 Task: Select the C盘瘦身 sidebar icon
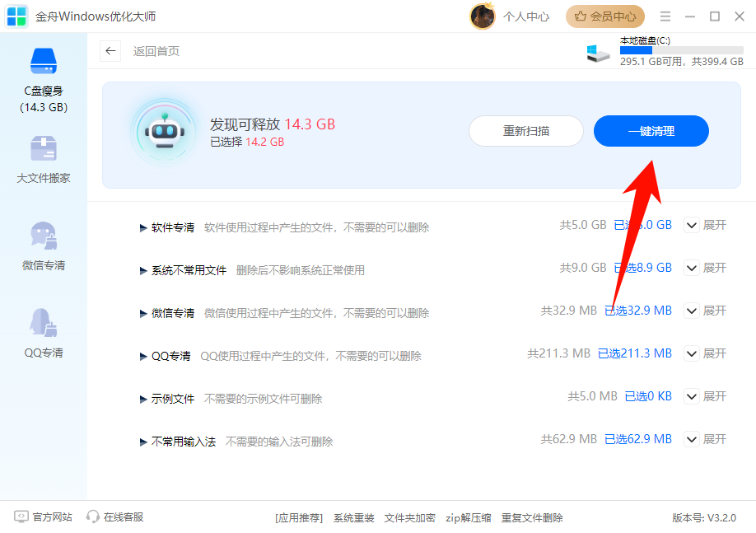43,61
